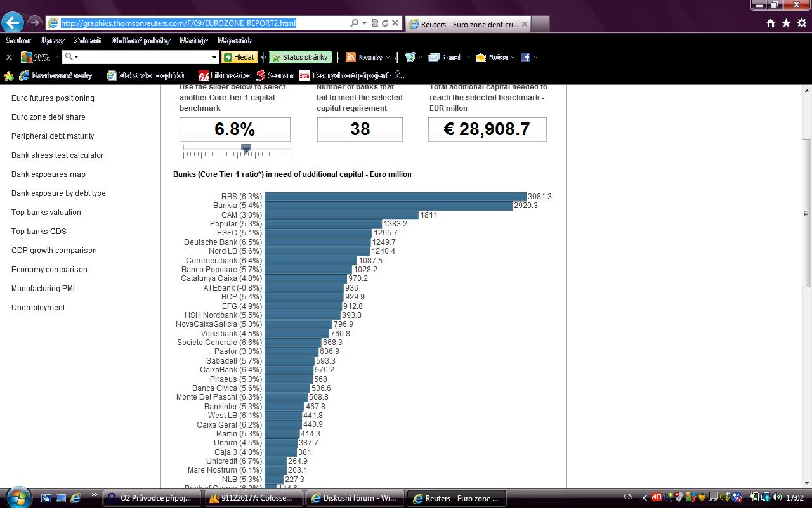This screenshot has width=812, height=524.
Task: Click the RBS bar in the chart
Action: point(395,197)
